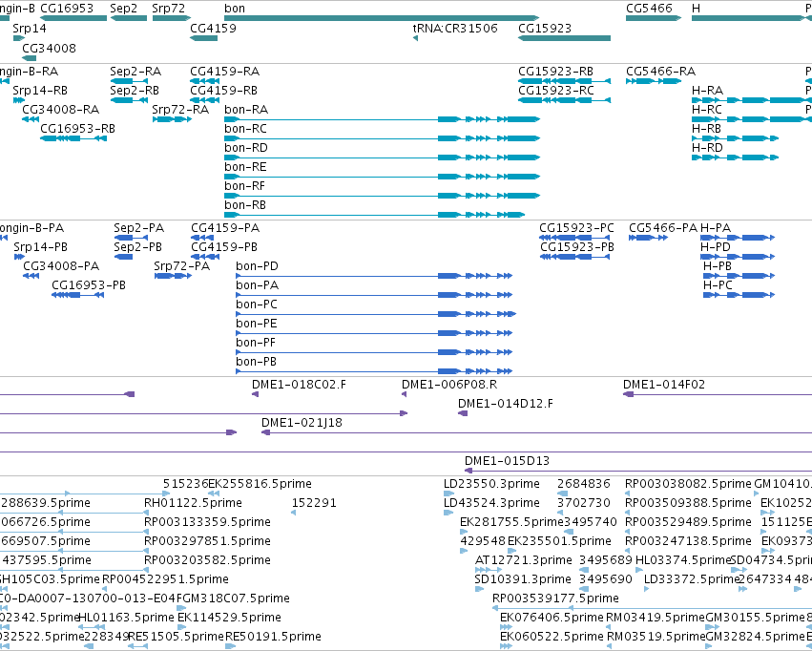Click the DME1-021J18 clone label
Viewport: 812px width, 651px height.
[302, 423]
